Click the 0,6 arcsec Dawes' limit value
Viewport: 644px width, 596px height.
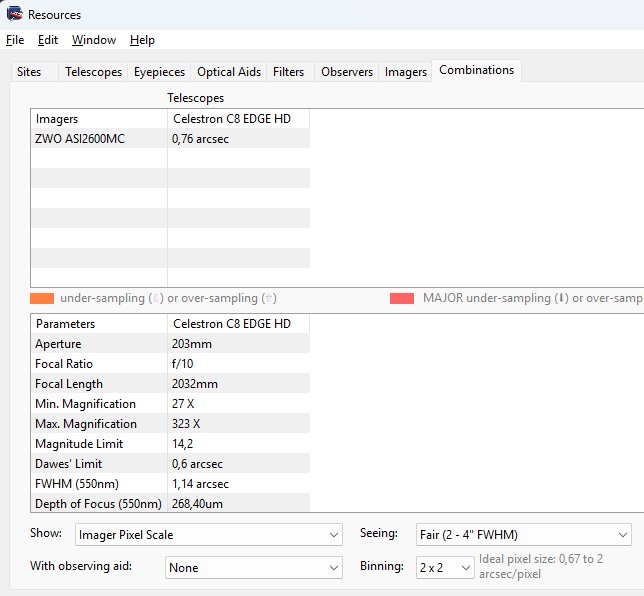[x=197, y=463]
